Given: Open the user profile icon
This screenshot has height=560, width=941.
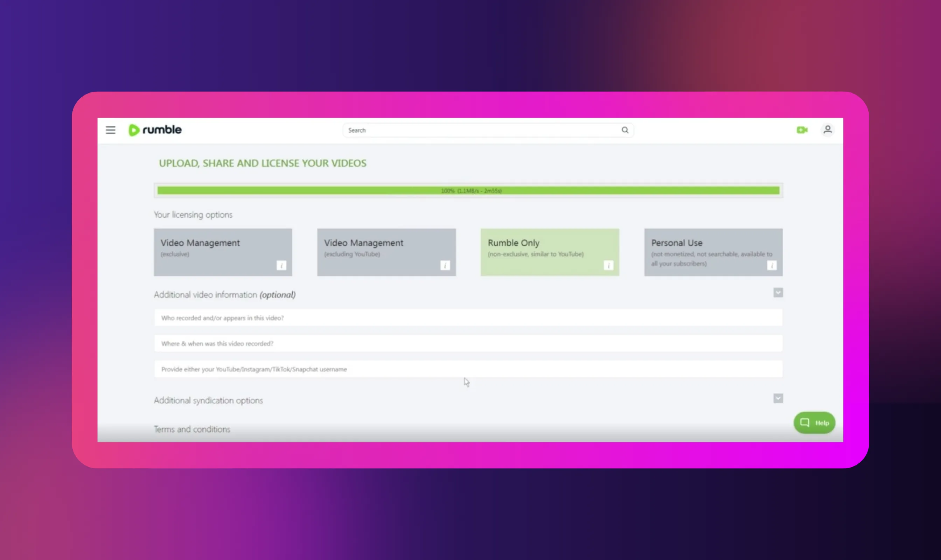Looking at the screenshot, I should (x=827, y=130).
